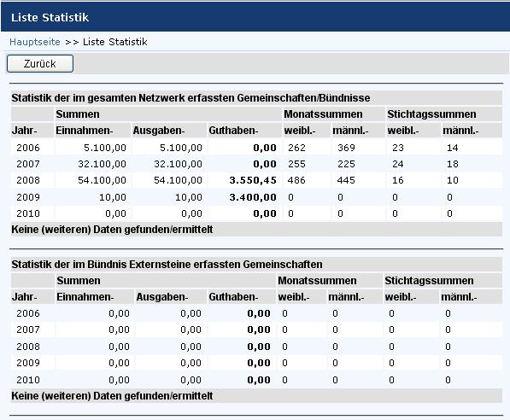Viewport: 510px width, 420px height.
Task: Click the 3.400,00 Guthaben value for 2009
Action: coord(253,197)
